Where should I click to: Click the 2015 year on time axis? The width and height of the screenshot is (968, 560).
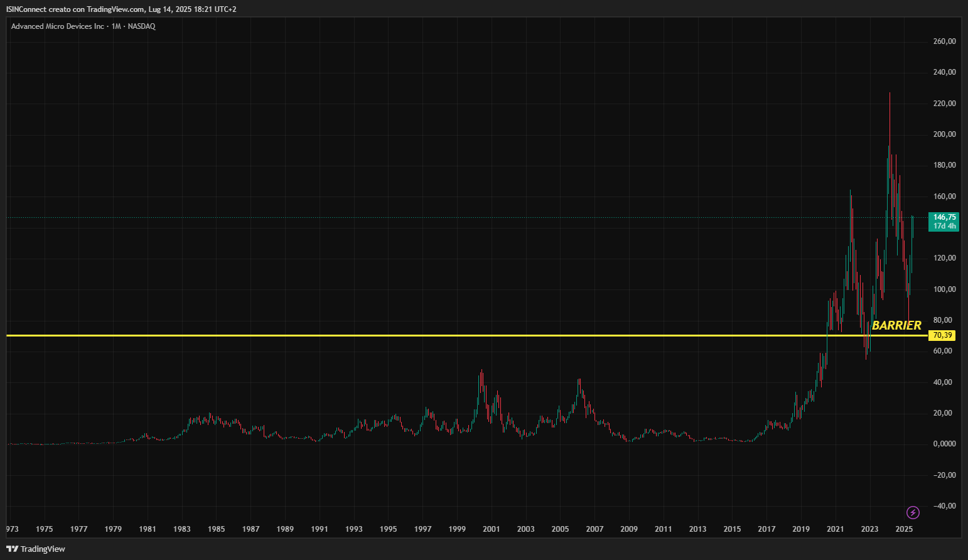pyautogui.click(x=732, y=529)
